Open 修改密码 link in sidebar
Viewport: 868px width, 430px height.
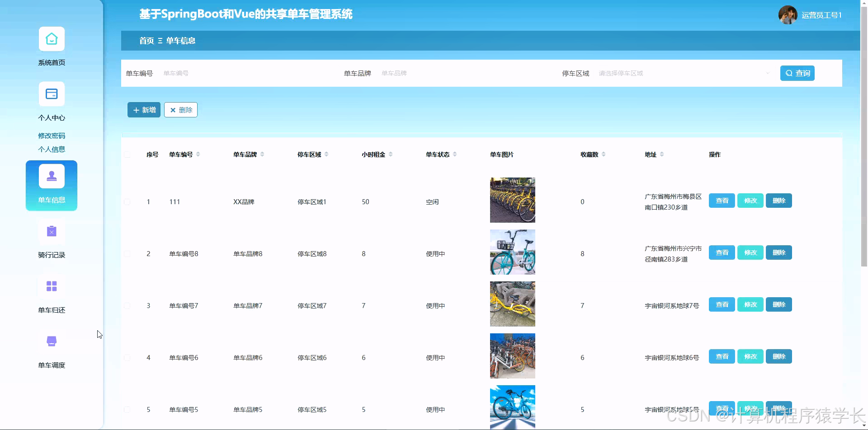[x=51, y=135]
